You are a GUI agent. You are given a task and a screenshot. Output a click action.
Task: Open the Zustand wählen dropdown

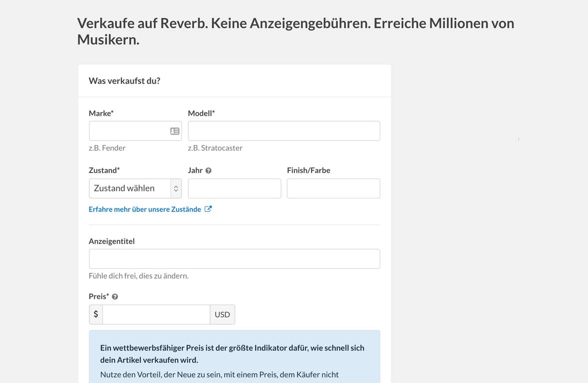click(x=130, y=189)
